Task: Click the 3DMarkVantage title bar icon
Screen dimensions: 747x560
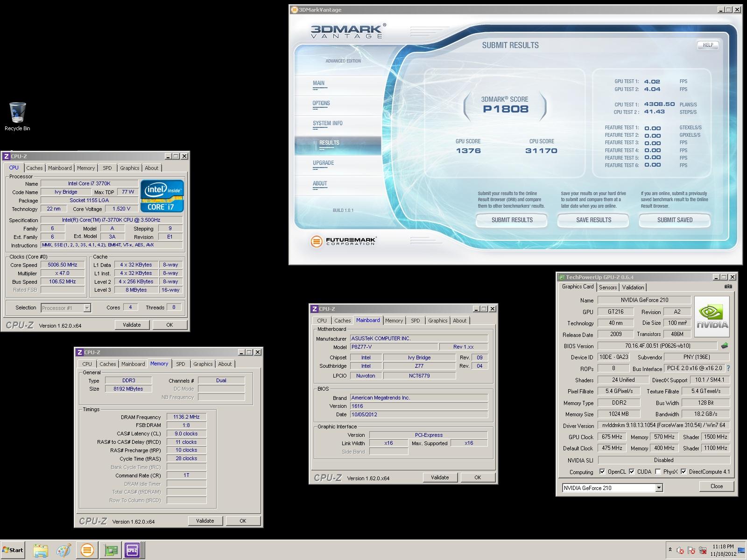Action: 294,9
